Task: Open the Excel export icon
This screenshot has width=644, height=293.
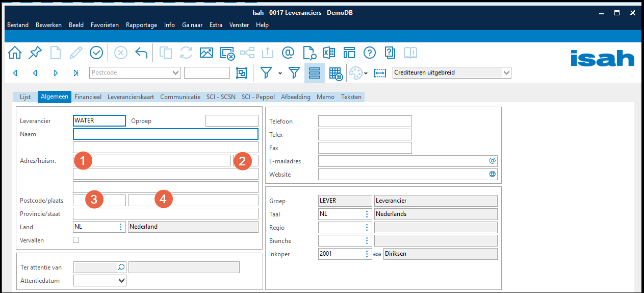Action: click(329, 53)
